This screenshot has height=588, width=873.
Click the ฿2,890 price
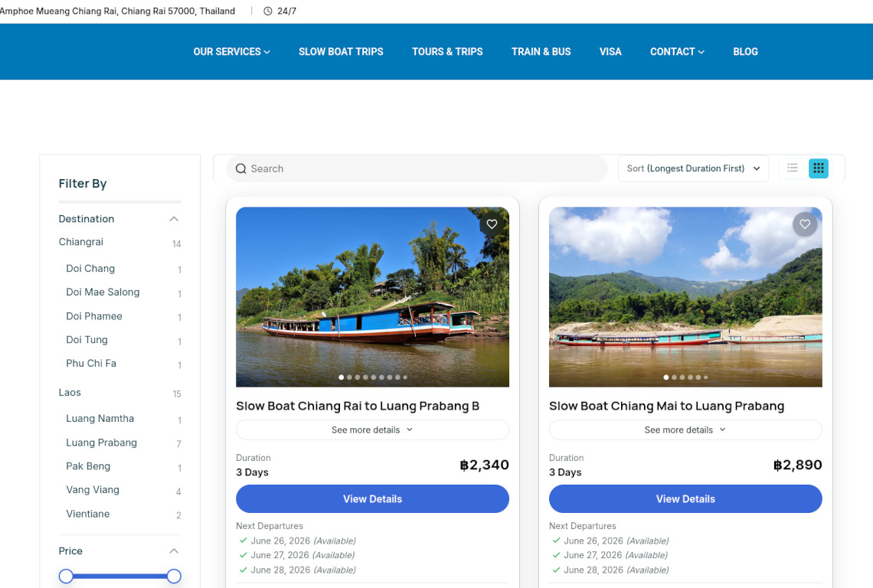coord(797,465)
